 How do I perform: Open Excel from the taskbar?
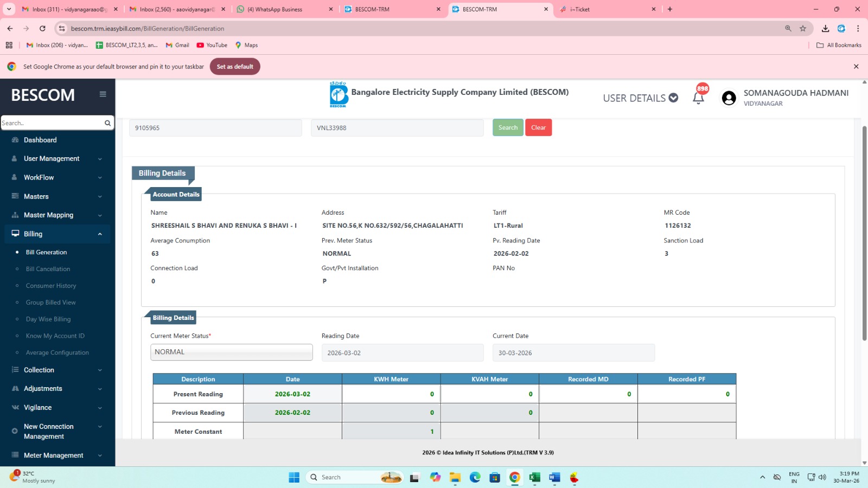(534, 477)
